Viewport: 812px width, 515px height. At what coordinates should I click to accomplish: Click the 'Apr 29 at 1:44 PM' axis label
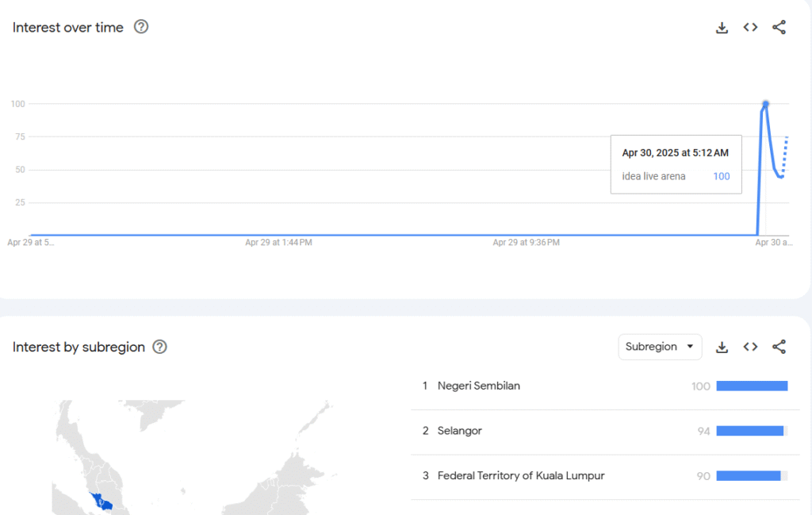[x=278, y=243]
